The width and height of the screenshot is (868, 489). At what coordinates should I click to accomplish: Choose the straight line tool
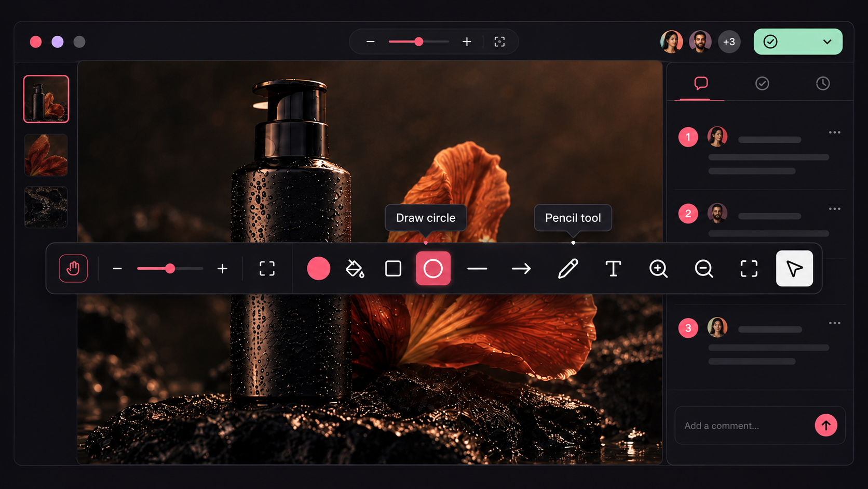pos(477,269)
